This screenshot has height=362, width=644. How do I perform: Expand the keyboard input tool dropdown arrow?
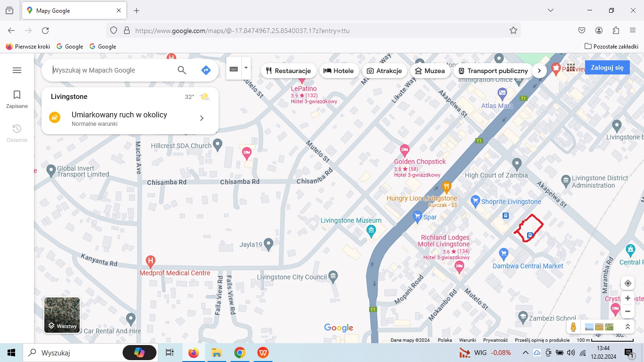(x=246, y=69)
